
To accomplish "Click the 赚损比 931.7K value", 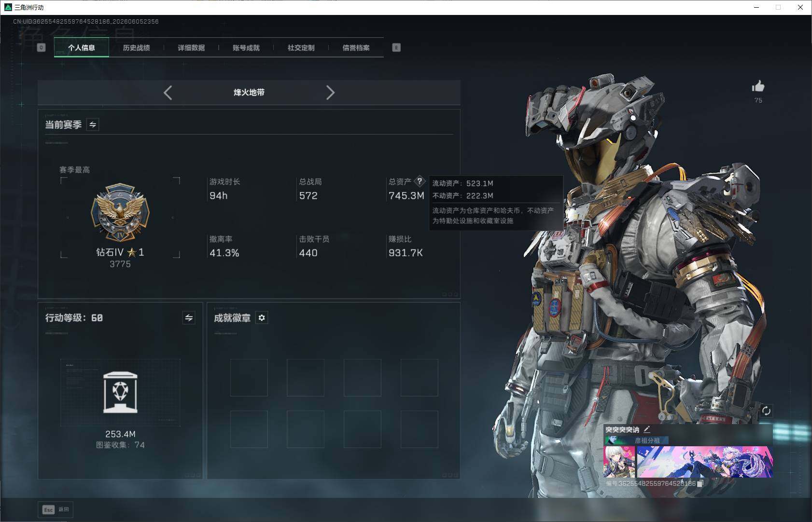I will click(x=406, y=253).
